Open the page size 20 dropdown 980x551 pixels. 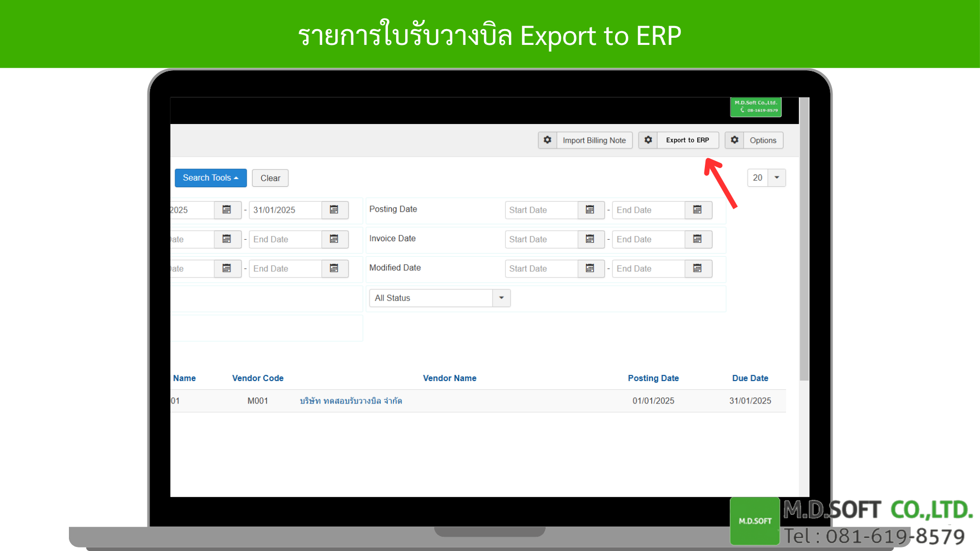776,178
